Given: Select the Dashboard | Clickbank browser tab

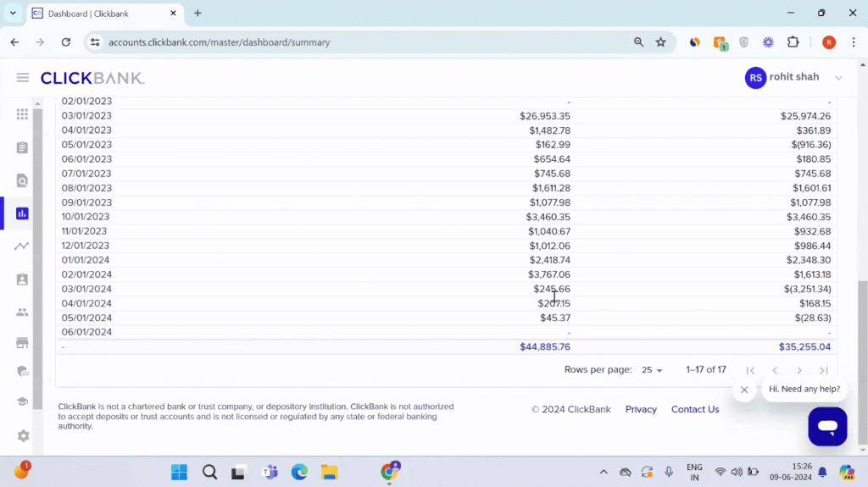Looking at the screenshot, I should [102, 14].
